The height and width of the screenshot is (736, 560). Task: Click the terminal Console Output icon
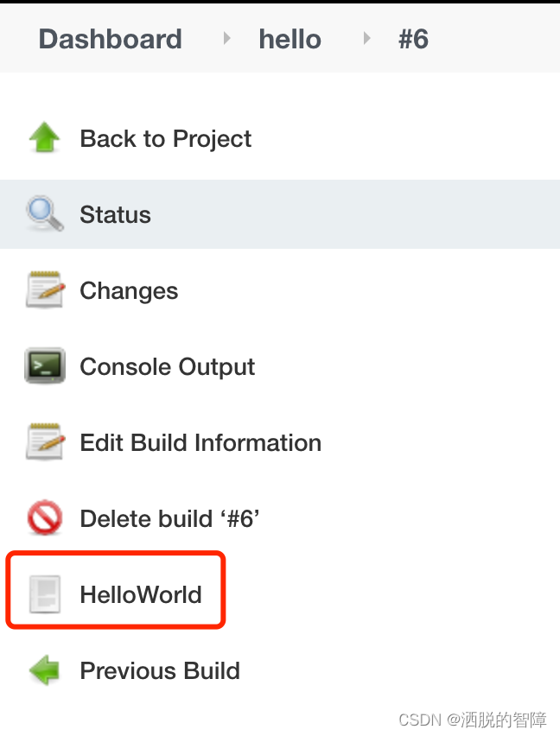[45, 365]
